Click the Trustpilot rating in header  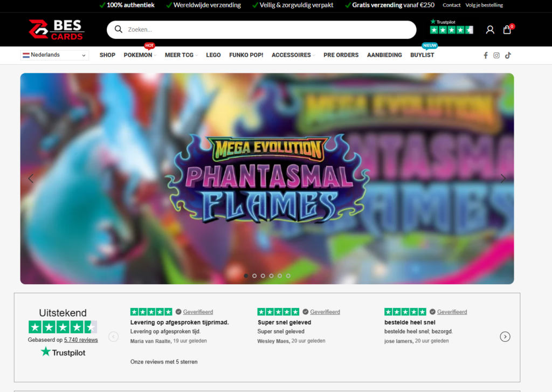click(x=451, y=27)
